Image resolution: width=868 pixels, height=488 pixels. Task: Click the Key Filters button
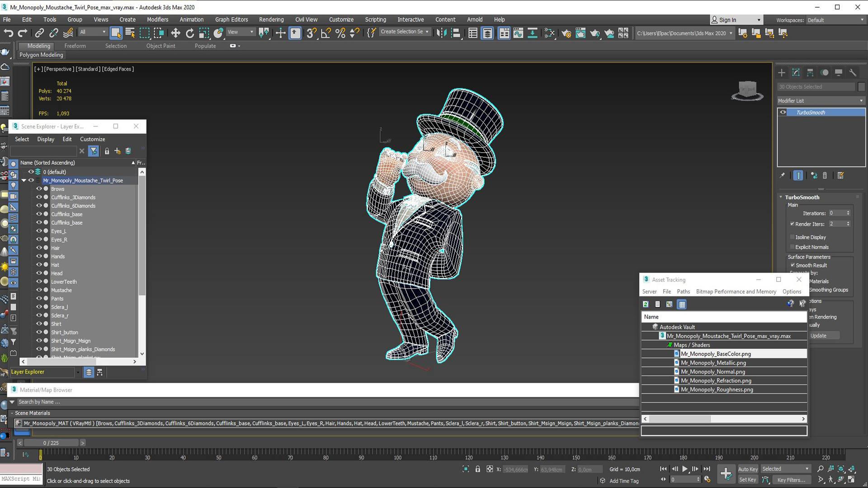791,480
